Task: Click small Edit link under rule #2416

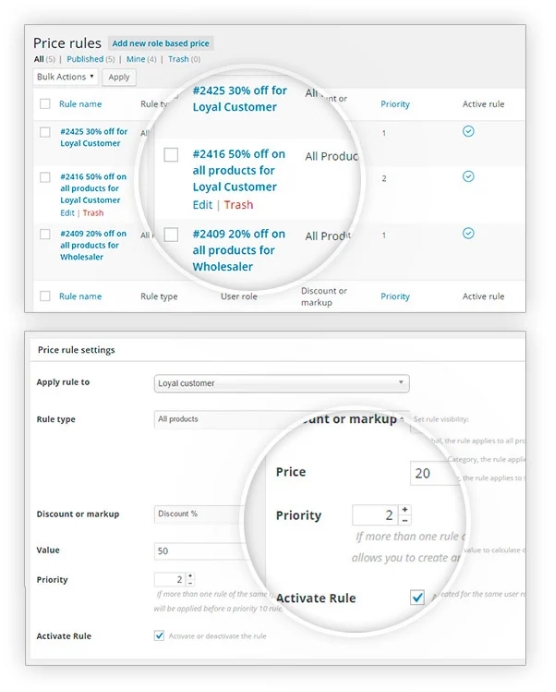Action: 67,213
